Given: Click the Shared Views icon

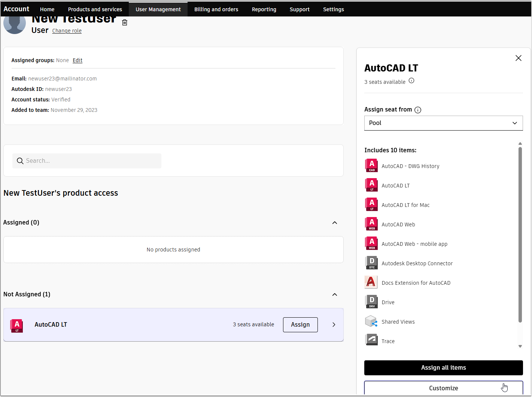Looking at the screenshot, I should [x=371, y=321].
